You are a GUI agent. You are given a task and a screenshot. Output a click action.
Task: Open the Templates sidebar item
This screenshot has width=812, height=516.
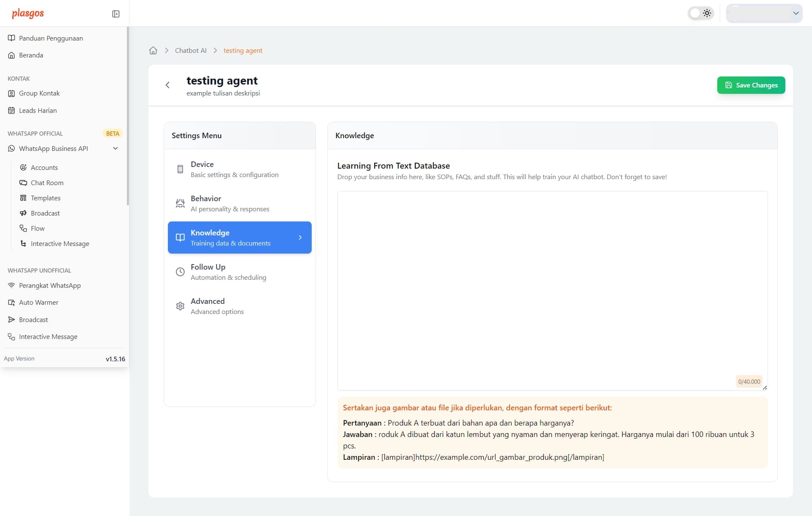pos(45,198)
